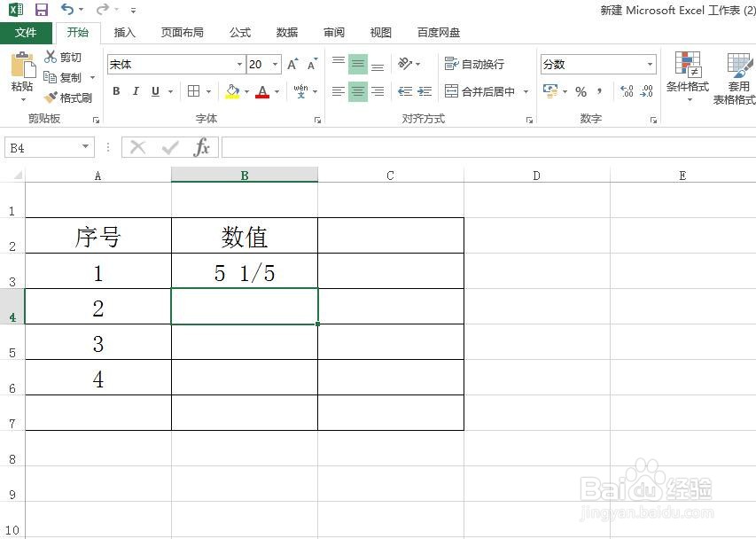Switch to the 页面布局 tab
Screen dimensions: 756x539
point(183,33)
